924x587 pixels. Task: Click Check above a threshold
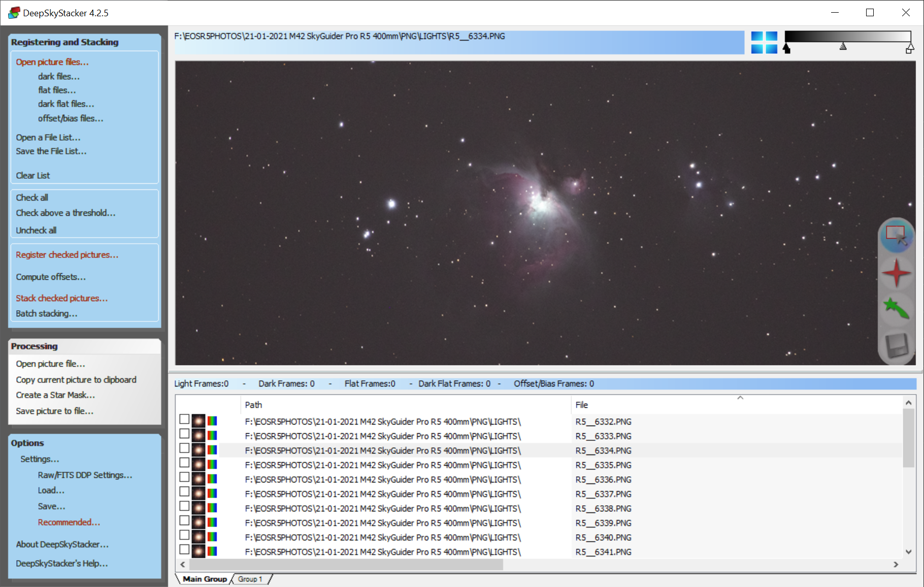[65, 213]
